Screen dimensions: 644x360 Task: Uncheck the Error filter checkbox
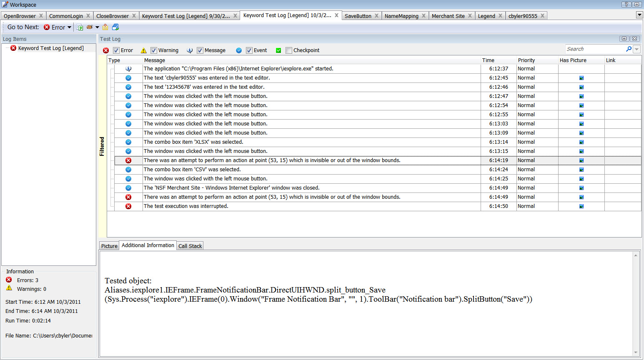coord(116,50)
